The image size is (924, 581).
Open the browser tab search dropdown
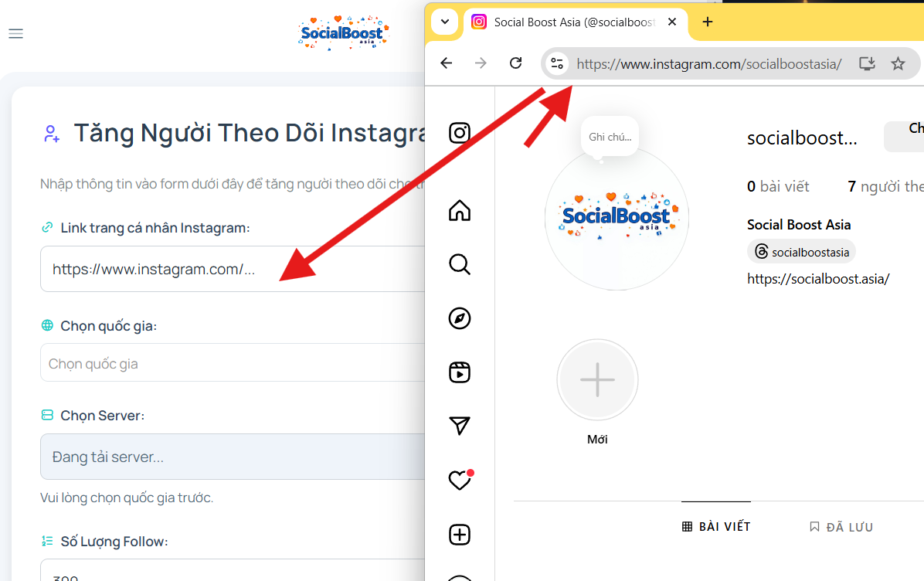point(445,22)
